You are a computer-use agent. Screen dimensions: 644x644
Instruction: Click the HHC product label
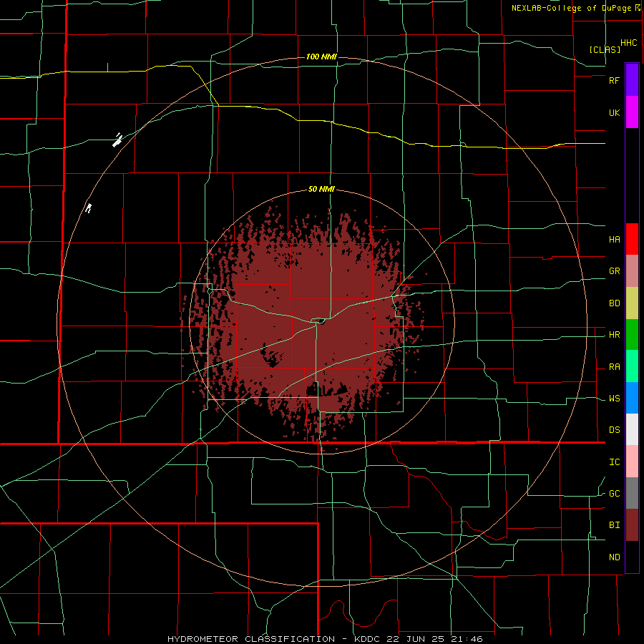pos(629,43)
